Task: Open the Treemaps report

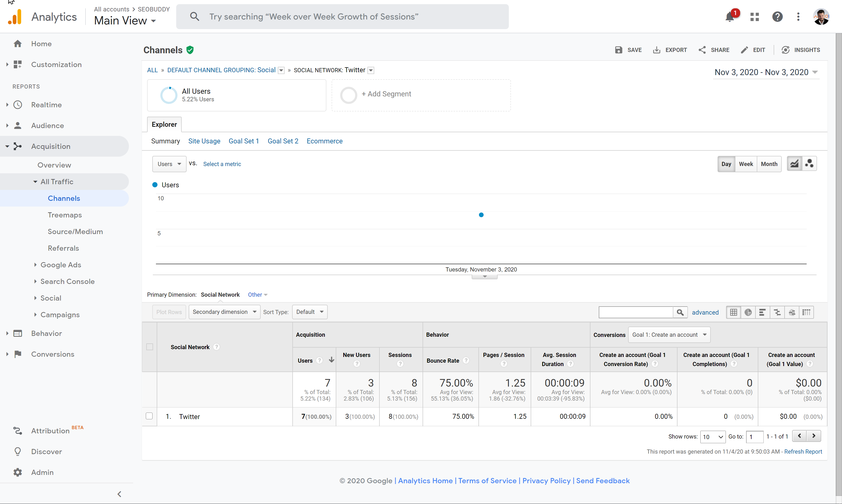Action: (65, 215)
